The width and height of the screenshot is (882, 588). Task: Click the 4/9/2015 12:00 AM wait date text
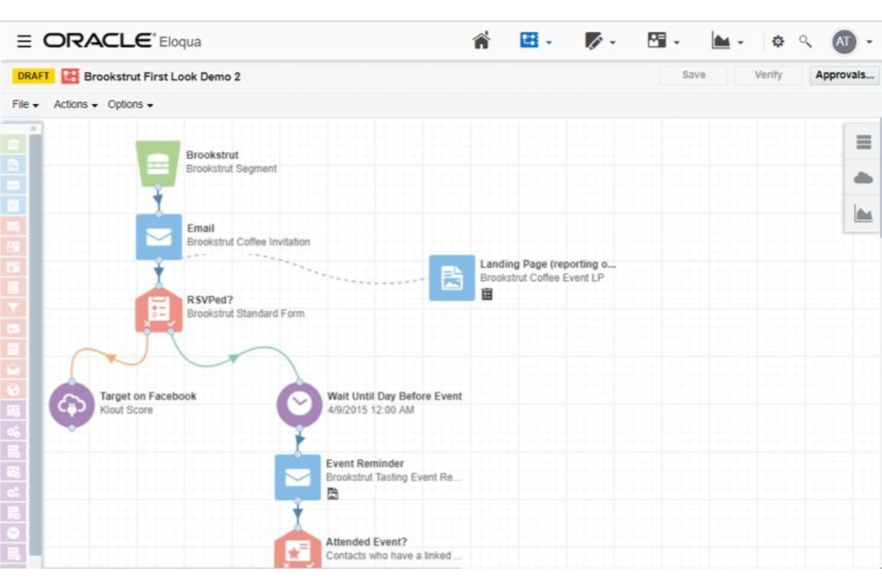371,410
